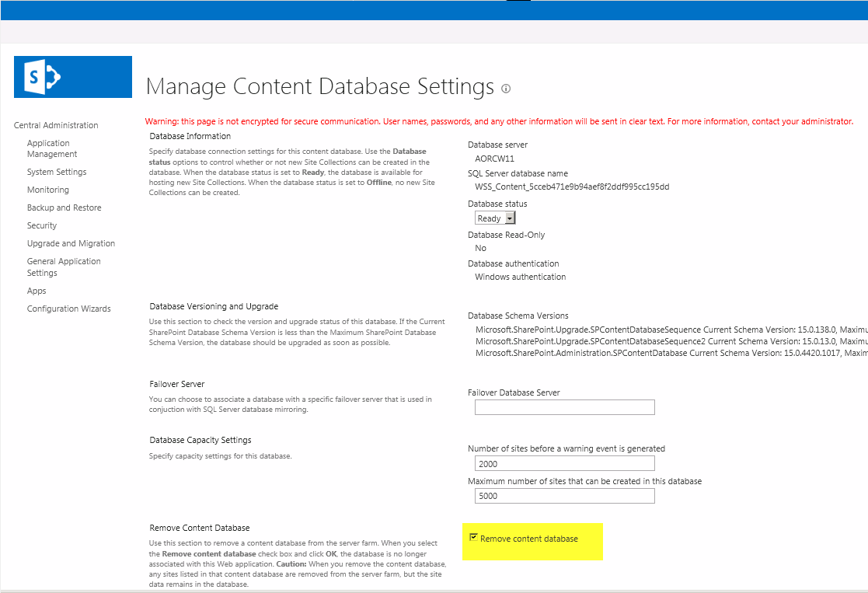Click the maximum sites field showing 5000

(x=565, y=496)
